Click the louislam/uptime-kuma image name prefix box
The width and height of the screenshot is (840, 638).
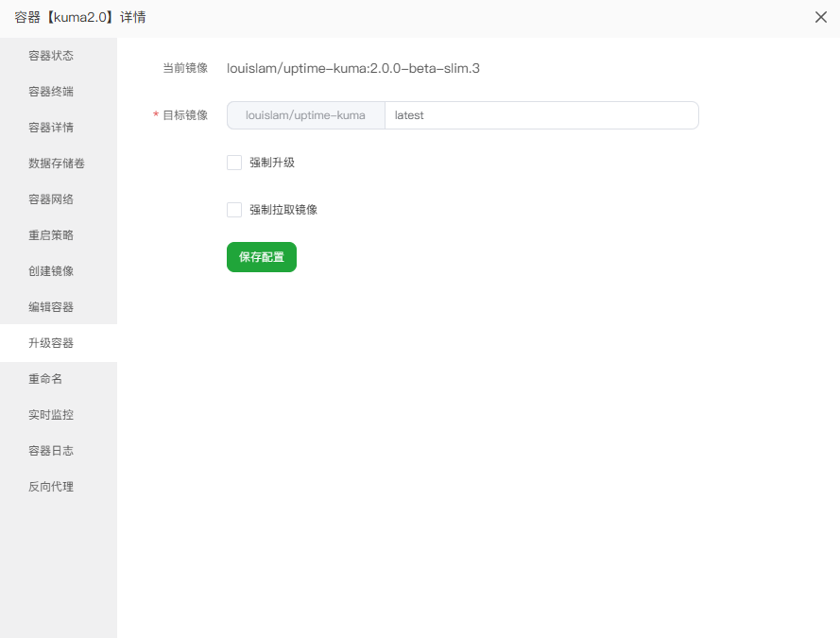[x=305, y=115]
